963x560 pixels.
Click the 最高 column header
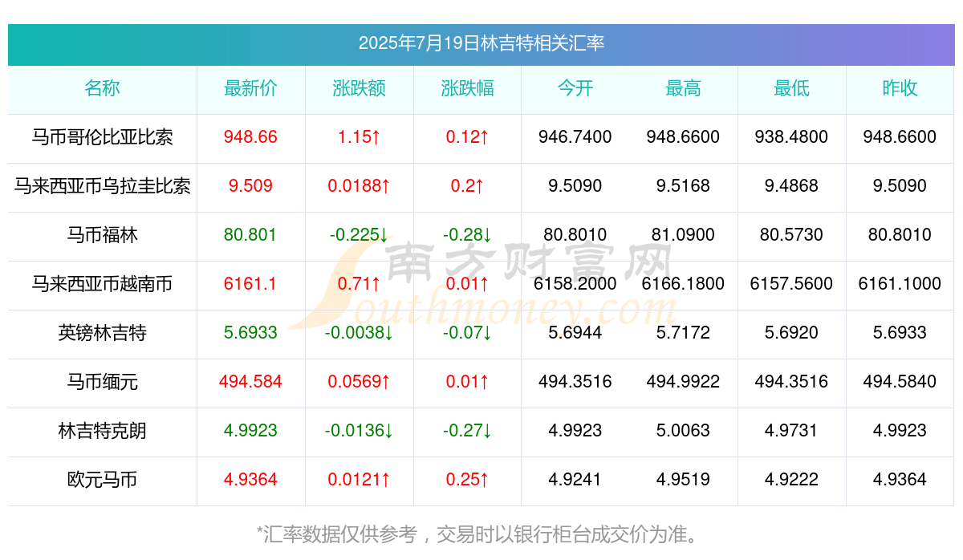[x=683, y=88]
